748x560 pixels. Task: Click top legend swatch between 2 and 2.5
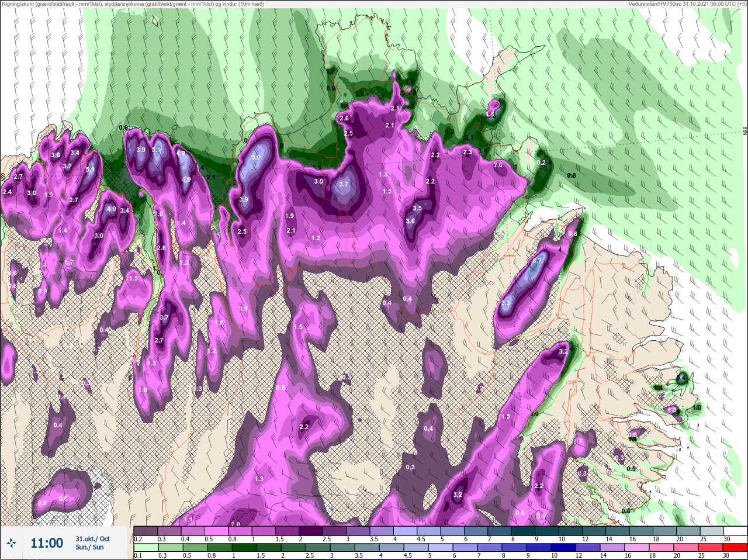click(x=312, y=531)
